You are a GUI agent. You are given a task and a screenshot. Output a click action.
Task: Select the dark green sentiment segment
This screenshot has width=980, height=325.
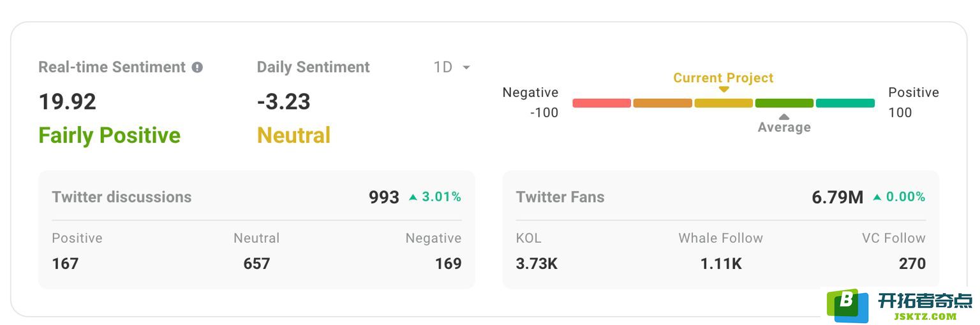pos(784,103)
